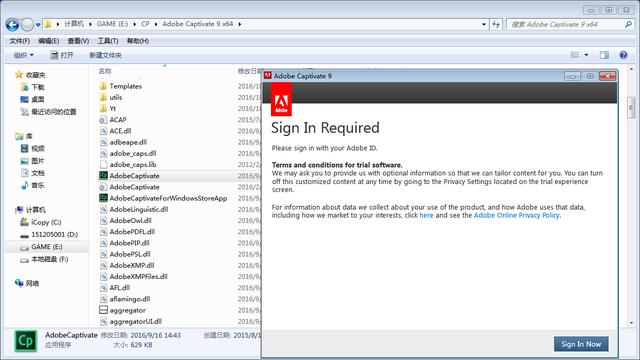Click the Sign In Now button
Viewport: 640px width, 360px height.
pyautogui.click(x=581, y=344)
